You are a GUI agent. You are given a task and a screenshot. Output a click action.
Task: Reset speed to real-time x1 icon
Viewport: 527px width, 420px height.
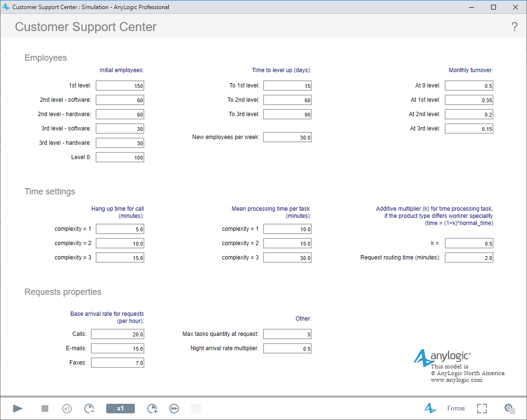67,409
